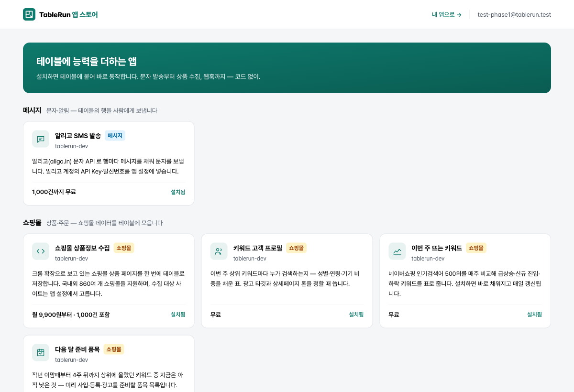Open the 다음 달 준비 품목 app title

coord(77,349)
